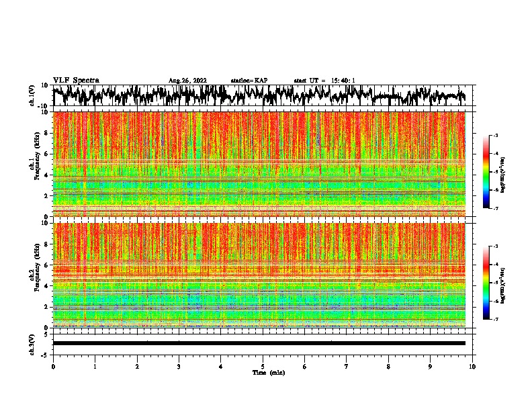The height and width of the screenshot is (411, 532).
Task: Select the "start UT = 15:40: 1" text
Action: 324,81
